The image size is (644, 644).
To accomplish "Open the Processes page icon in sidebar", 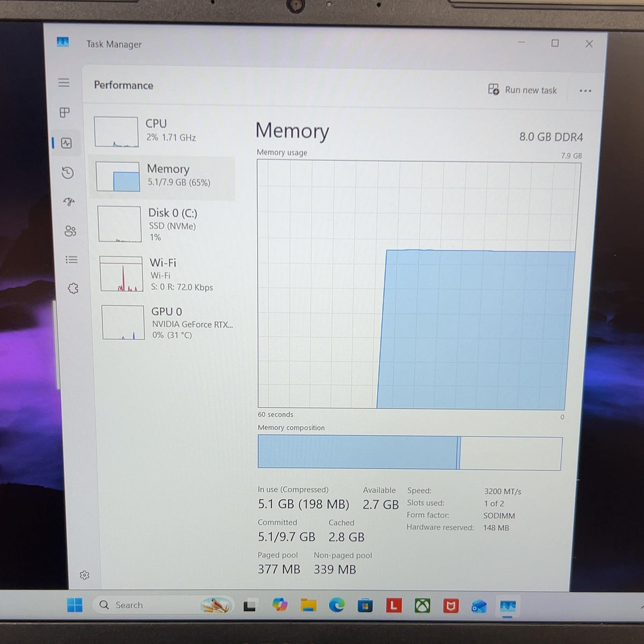I will 64,112.
